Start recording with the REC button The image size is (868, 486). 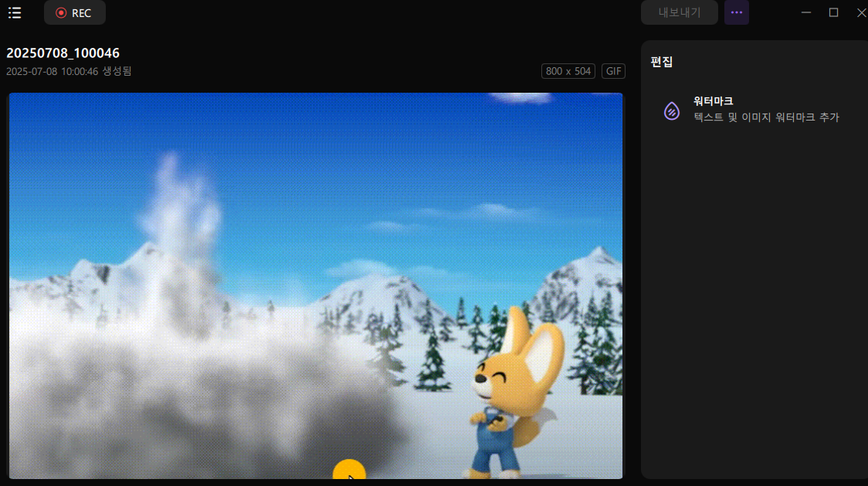pyautogui.click(x=75, y=12)
